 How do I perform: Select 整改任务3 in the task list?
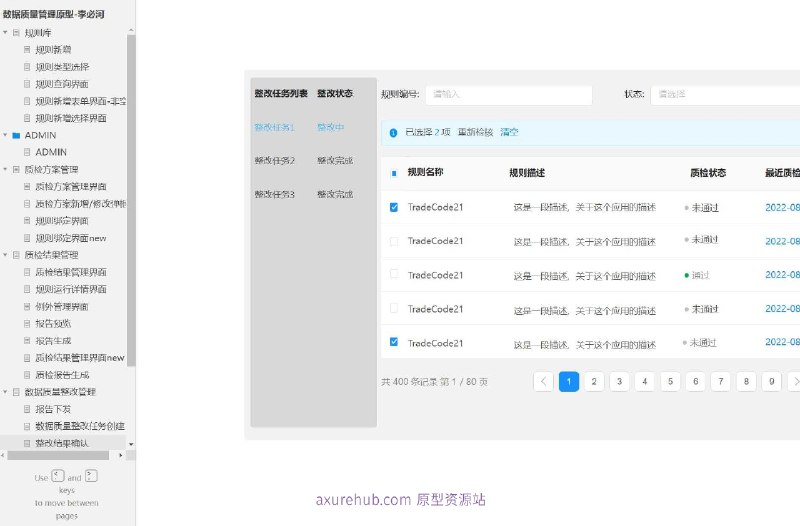pyautogui.click(x=274, y=194)
